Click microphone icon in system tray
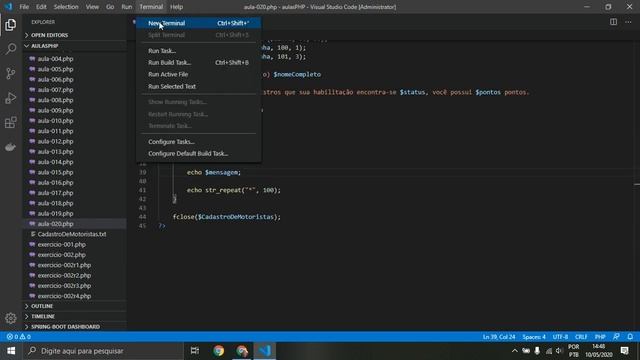The width and height of the screenshot is (640, 360). [x=537, y=351]
